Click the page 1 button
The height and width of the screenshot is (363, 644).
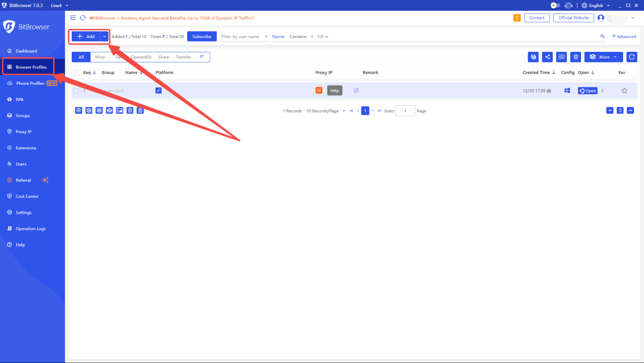tap(365, 111)
